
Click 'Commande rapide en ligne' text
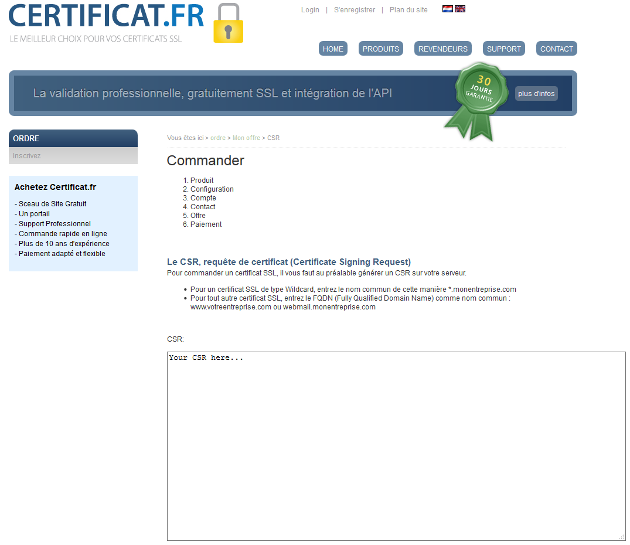[61, 234]
